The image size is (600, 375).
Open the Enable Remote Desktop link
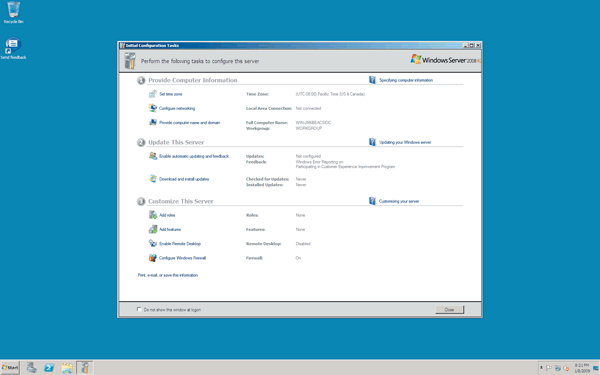click(180, 244)
